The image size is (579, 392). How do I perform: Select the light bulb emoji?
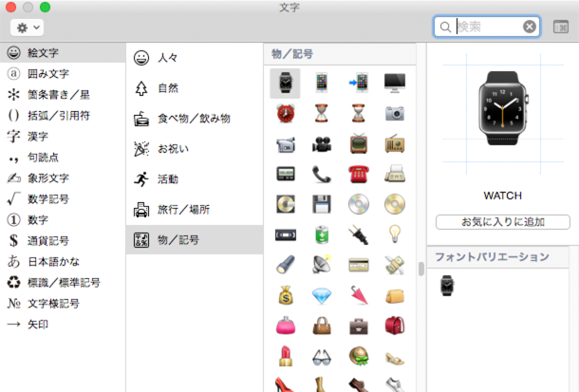394,234
